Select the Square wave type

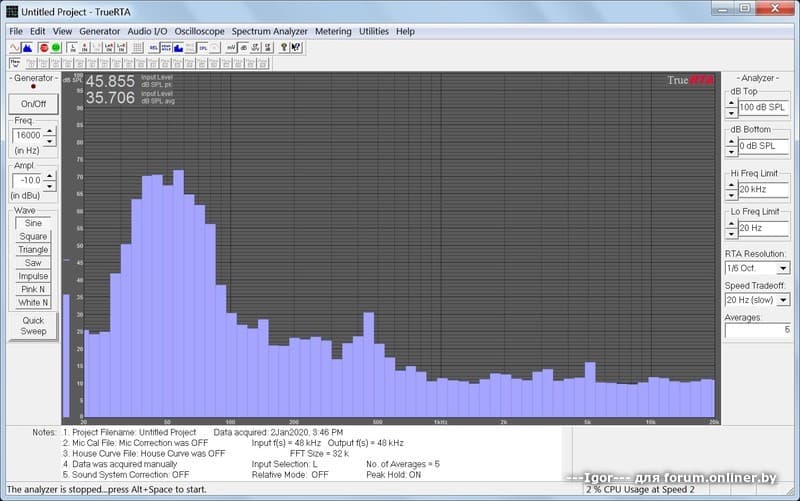pyautogui.click(x=33, y=237)
